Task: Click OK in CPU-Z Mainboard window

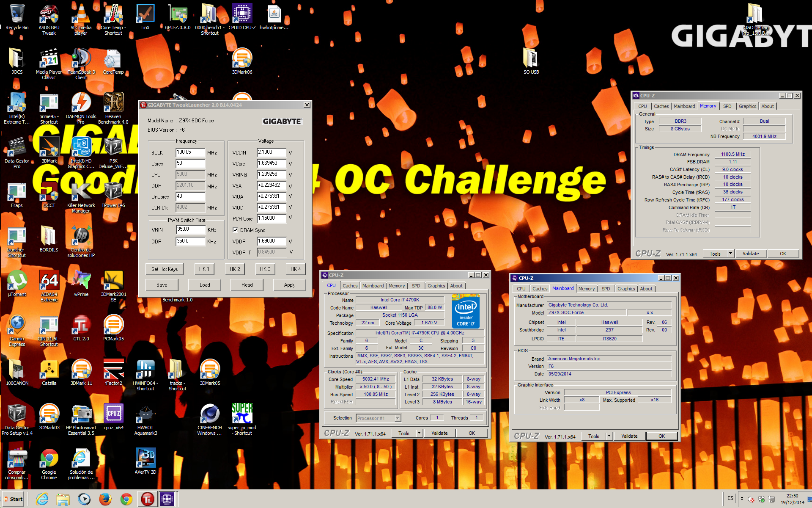Action: tap(661, 436)
